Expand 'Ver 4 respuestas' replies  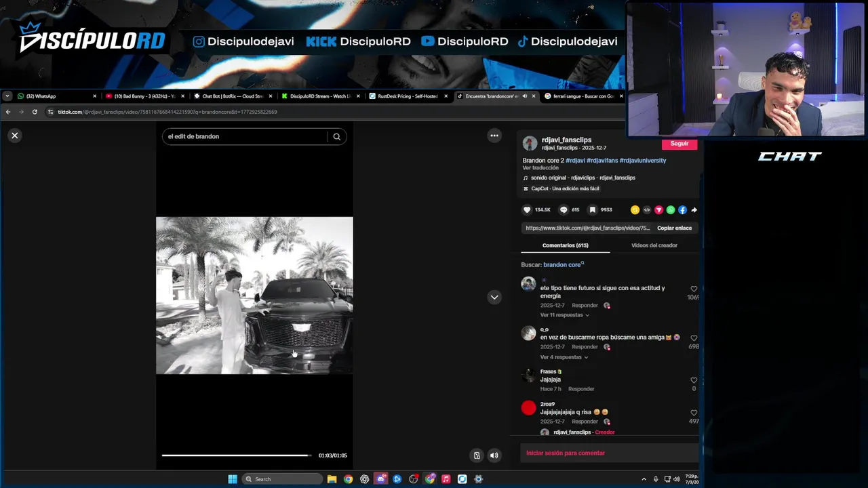[x=564, y=357]
